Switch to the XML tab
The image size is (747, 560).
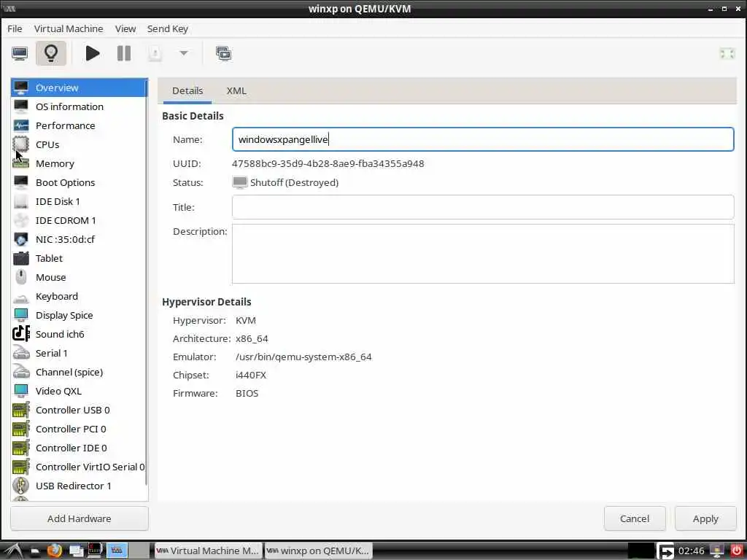click(236, 90)
